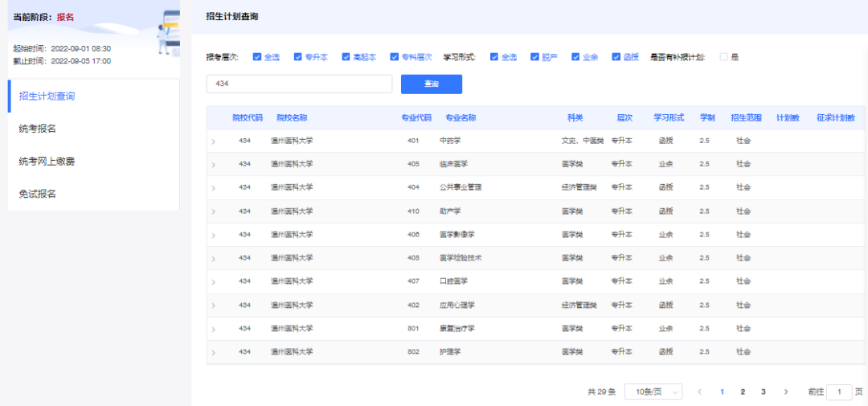
Task: Open 统考报名 in the sidebar
Action: [37, 129]
